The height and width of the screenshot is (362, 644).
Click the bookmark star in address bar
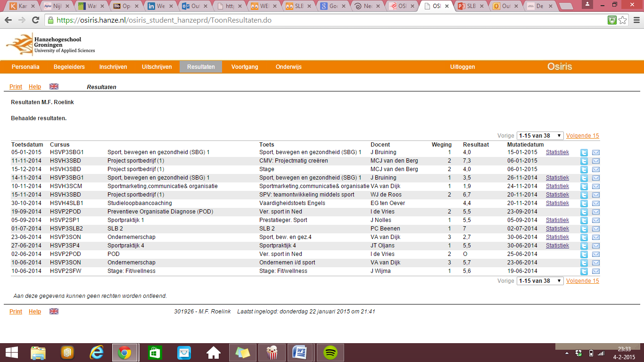pyautogui.click(x=623, y=20)
